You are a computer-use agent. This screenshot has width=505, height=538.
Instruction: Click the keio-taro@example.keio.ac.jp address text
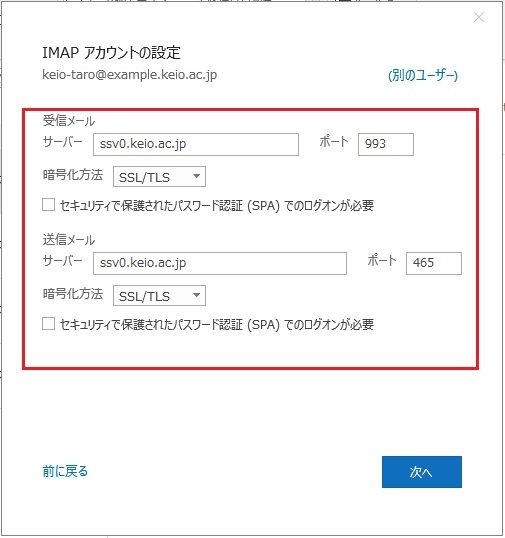[x=129, y=74]
